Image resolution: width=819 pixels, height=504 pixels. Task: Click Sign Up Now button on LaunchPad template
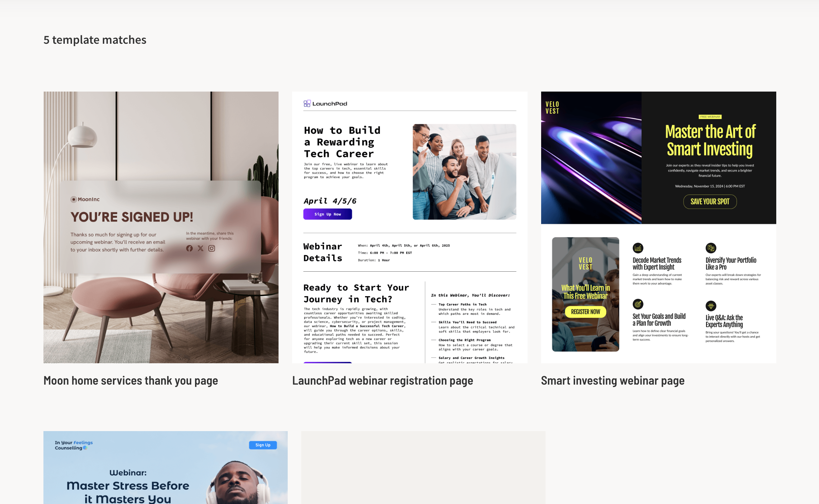point(327,214)
